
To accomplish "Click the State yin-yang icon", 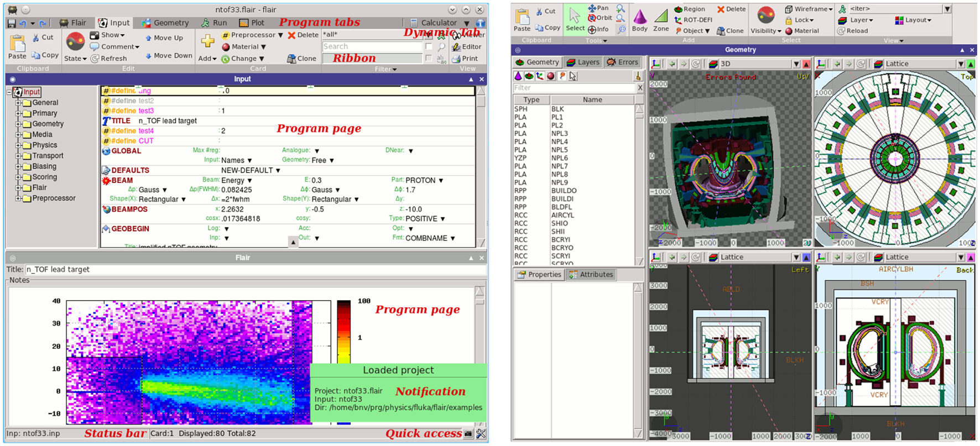I will [75, 41].
